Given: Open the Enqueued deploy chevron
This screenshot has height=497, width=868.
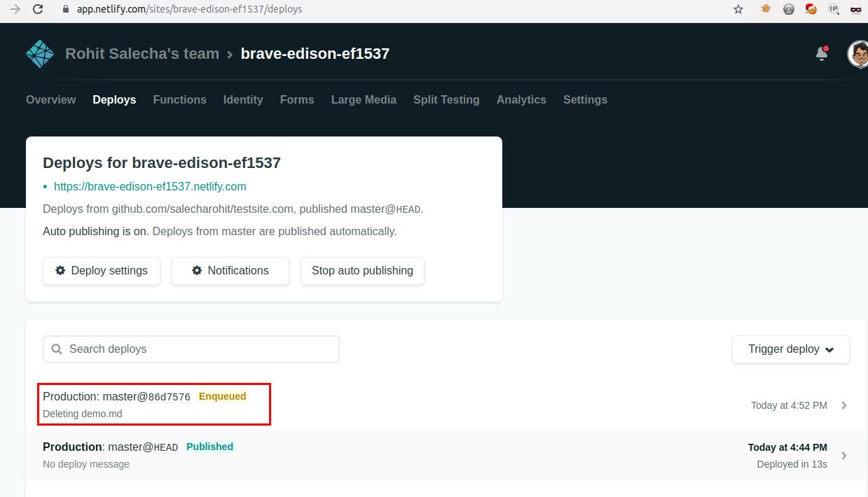Looking at the screenshot, I should point(844,405).
